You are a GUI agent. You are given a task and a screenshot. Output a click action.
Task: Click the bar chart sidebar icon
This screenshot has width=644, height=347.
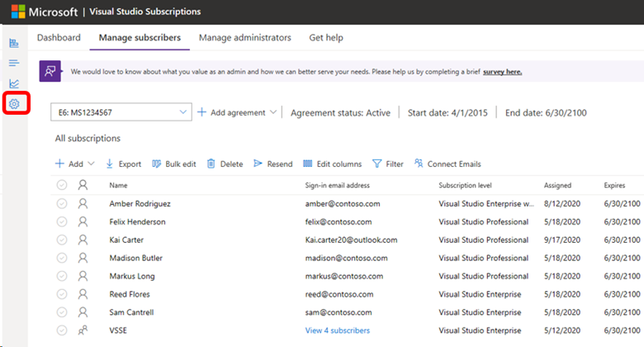point(14,43)
